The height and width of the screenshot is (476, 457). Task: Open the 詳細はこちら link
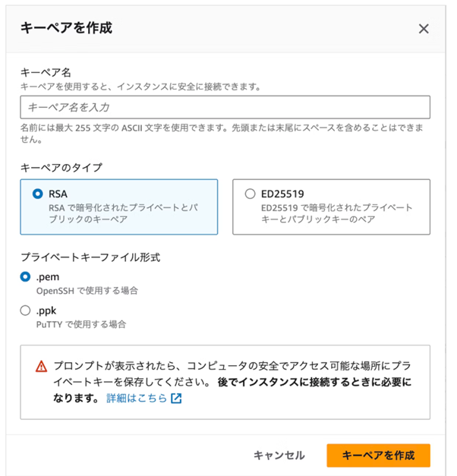pos(136,398)
